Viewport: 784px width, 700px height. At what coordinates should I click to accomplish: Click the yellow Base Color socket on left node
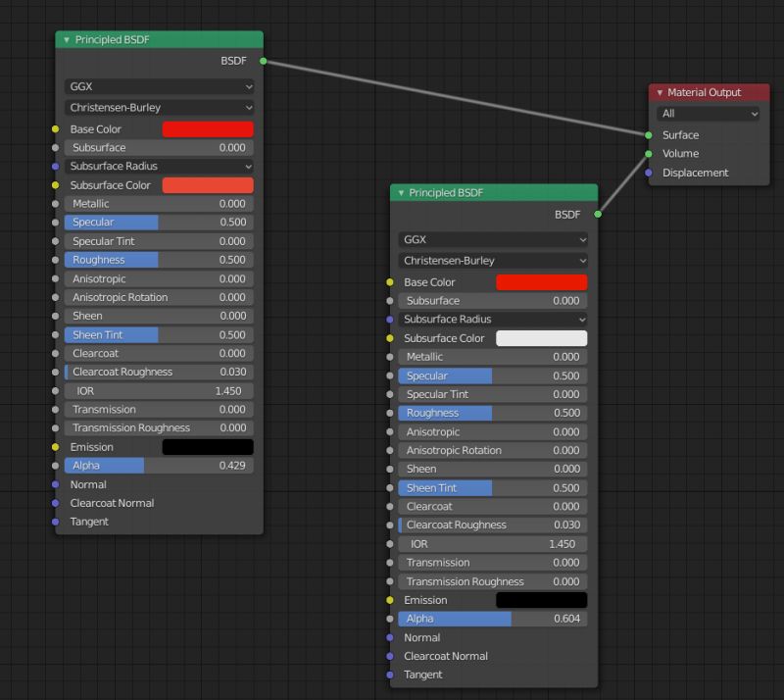point(56,128)
